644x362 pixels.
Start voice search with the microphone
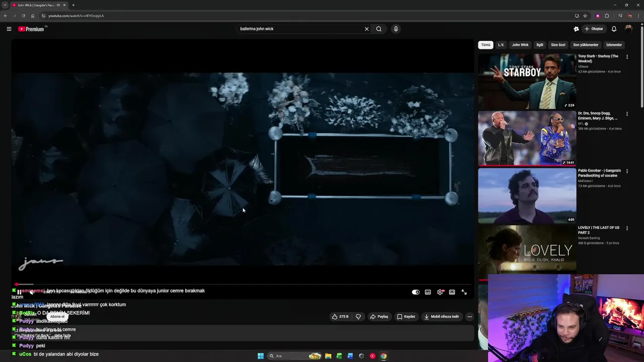396,29
